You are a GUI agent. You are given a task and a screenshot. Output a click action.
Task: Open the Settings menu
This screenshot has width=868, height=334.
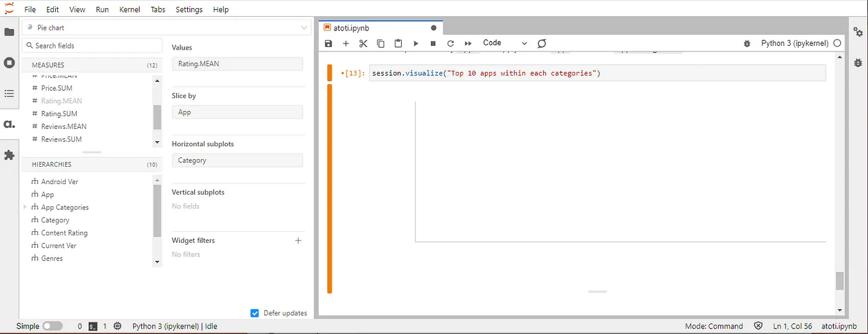[189, 9]
